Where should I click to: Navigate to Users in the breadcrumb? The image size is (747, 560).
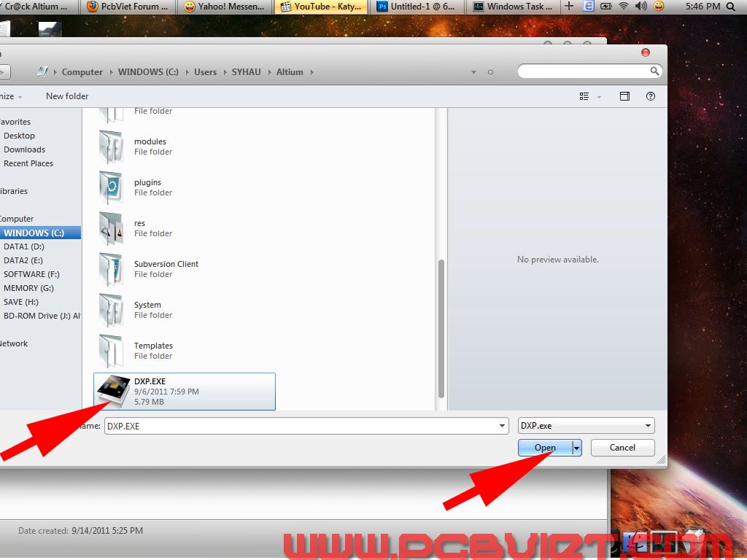(x=205, y=72)
